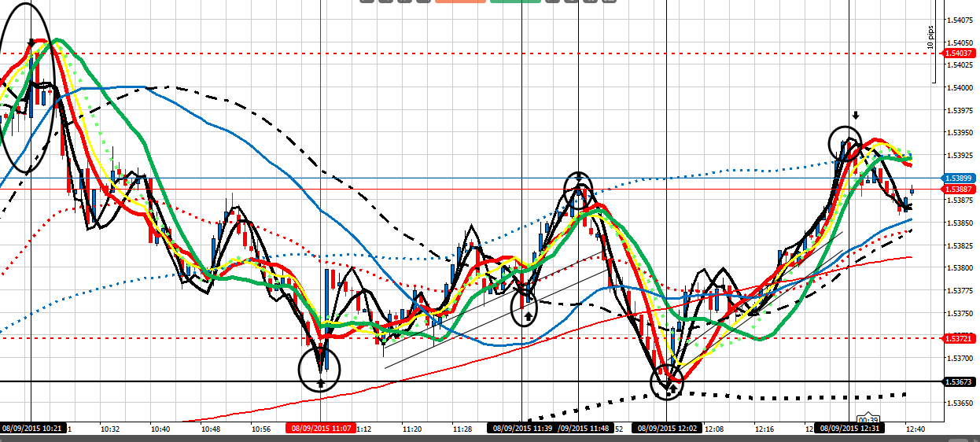
Task: Click the 08/09/2015 12:31 time label
Action: (849, 429)
